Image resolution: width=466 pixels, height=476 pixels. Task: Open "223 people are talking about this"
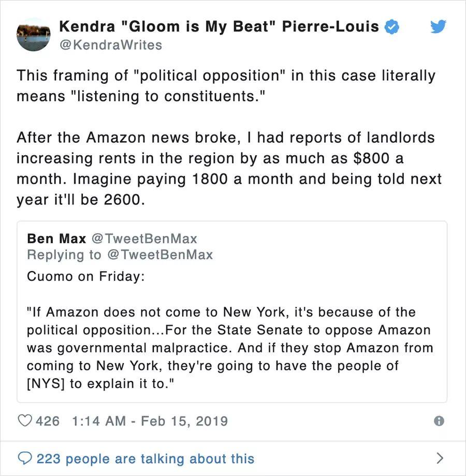tap(145, 458)
